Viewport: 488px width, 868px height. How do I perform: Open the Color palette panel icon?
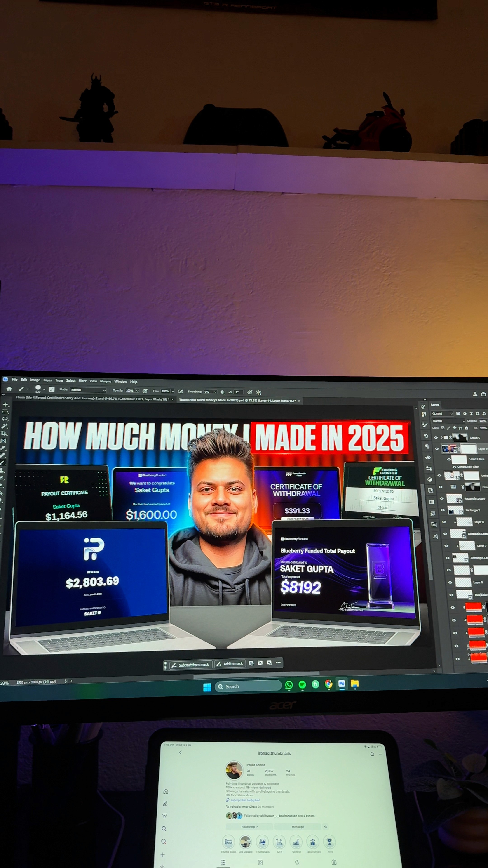point(428,457)
